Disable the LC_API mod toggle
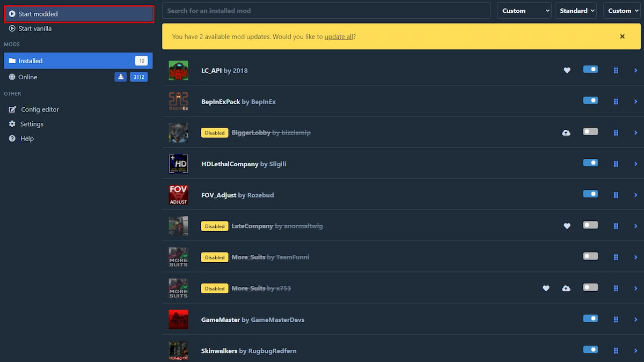 click(x=590, y=70)
